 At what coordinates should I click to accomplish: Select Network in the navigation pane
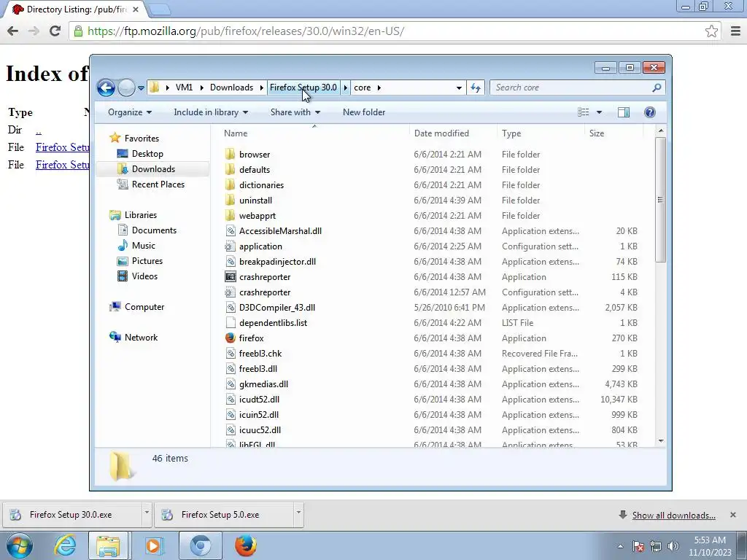tap(141, 338)
